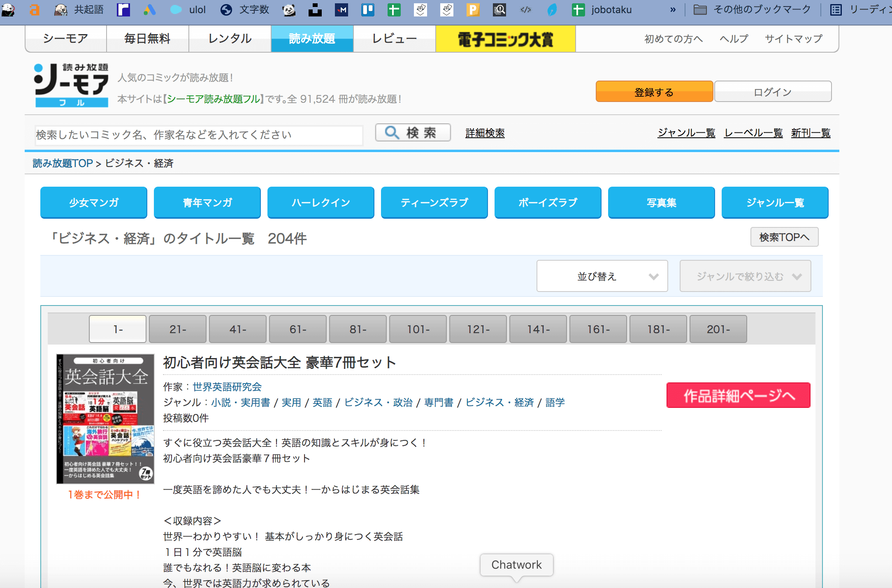Select the レビュー tab
The image size is (892, 588).
pos(395,39)
